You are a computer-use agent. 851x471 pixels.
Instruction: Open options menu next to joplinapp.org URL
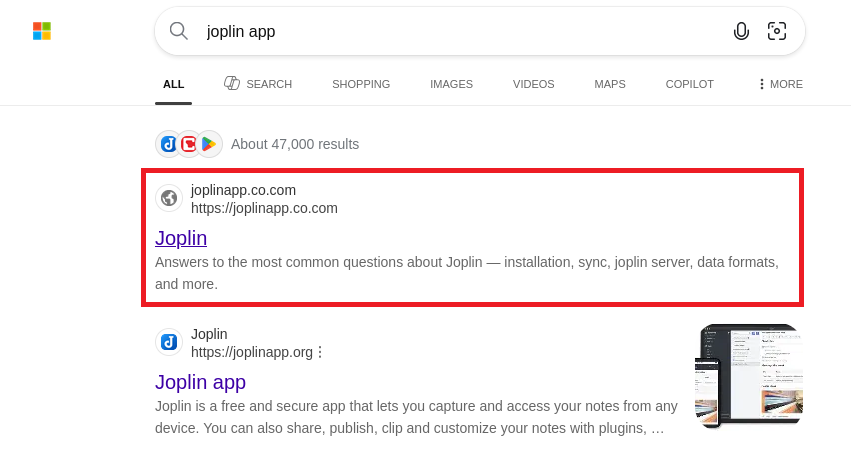(x=320, y=352)
